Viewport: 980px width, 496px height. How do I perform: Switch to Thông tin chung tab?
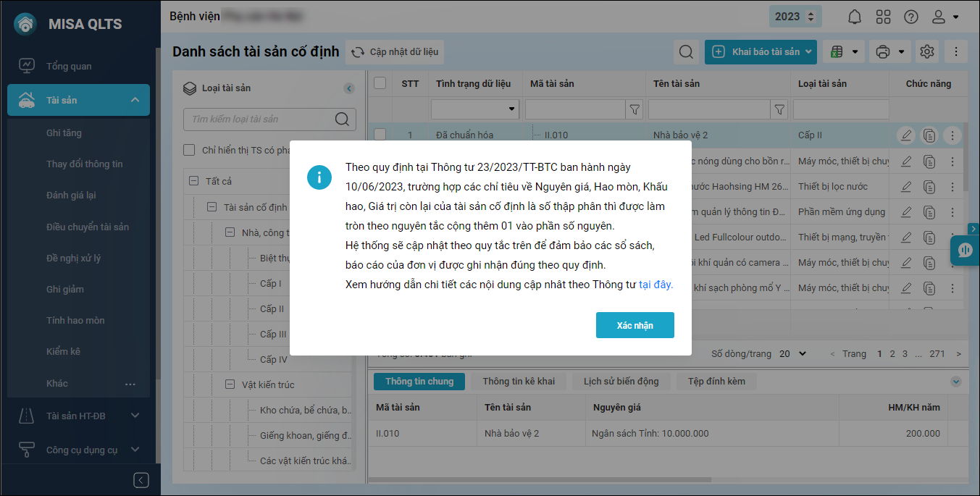419,382
